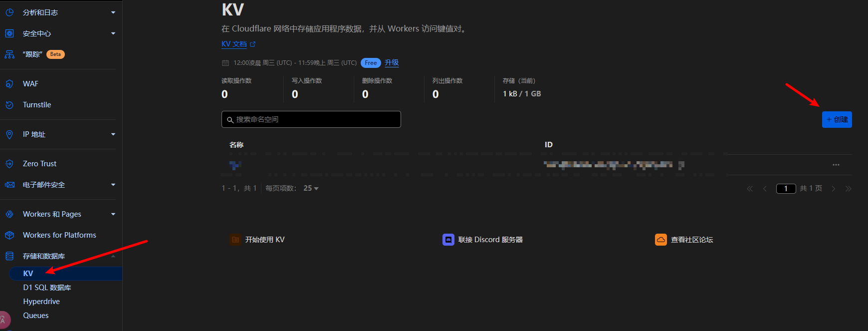Click 联接 Discord 服务器 link
The width and height of the screenshot is (868, 331).
pos(490,240)
